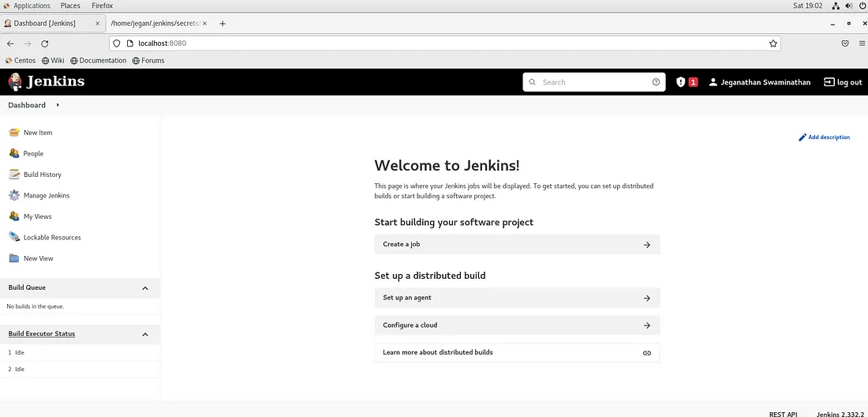
Task: Bookmark this page with the star icon
Action: (773, 43)
